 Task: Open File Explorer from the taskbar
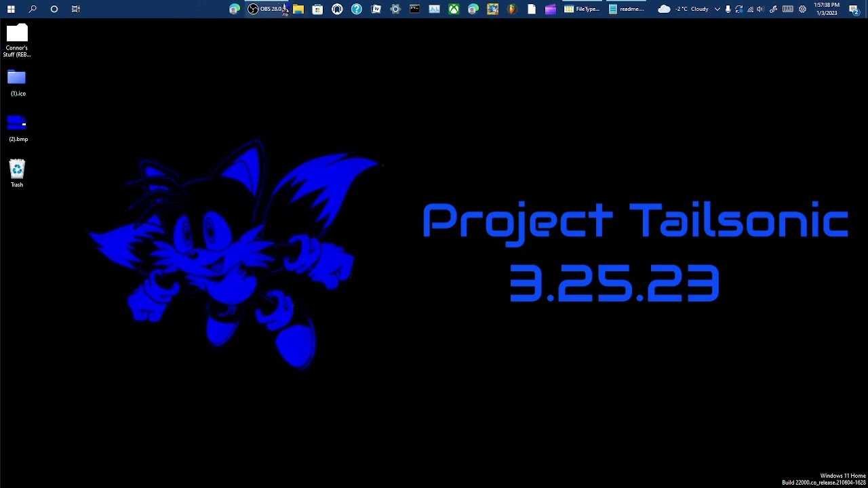tap(298, 9)
